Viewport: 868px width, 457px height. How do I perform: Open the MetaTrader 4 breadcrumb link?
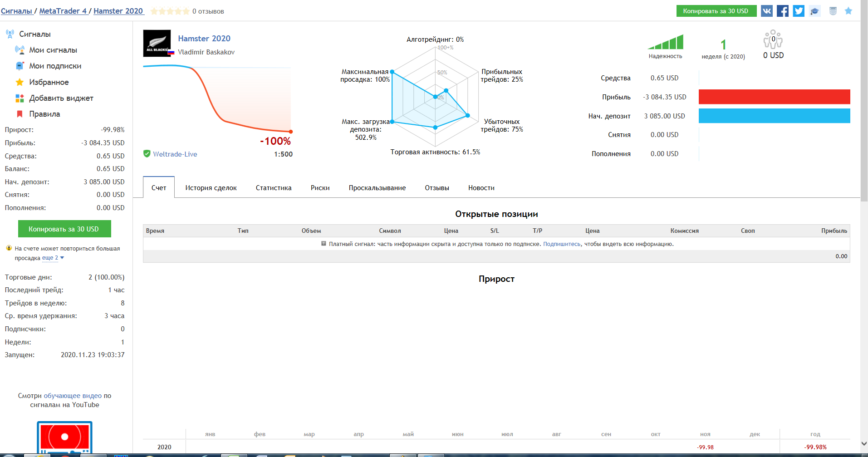pyautogui.click(x=63, y=11)
